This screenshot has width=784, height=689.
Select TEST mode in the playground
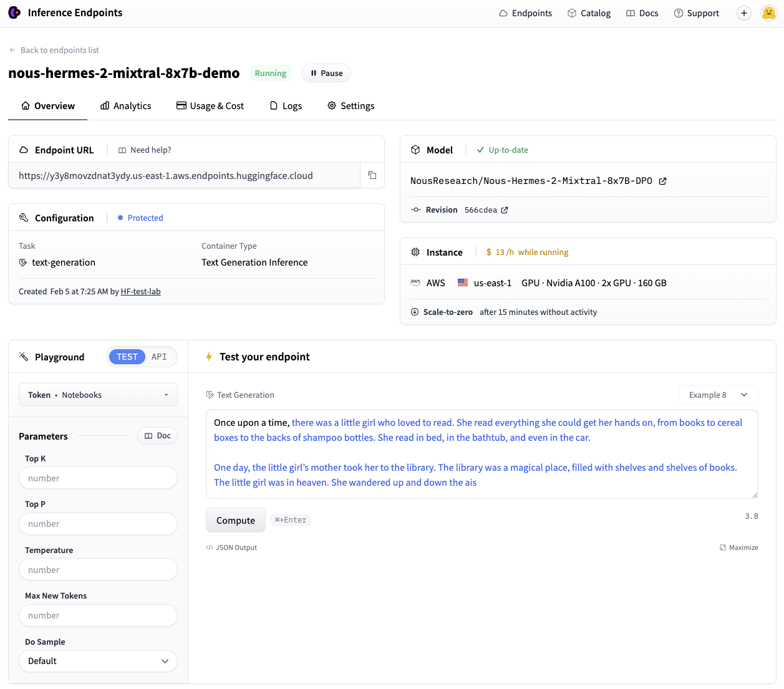[127, 356]
